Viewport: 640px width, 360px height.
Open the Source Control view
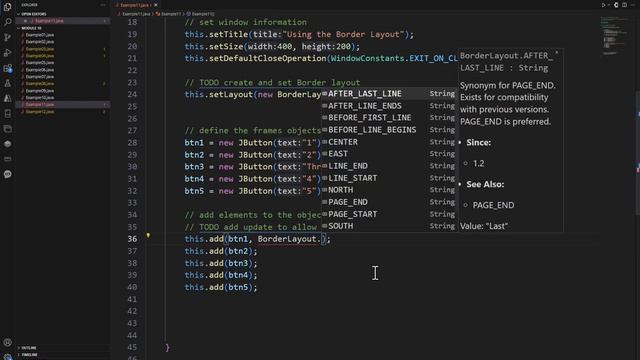[7, 37]
